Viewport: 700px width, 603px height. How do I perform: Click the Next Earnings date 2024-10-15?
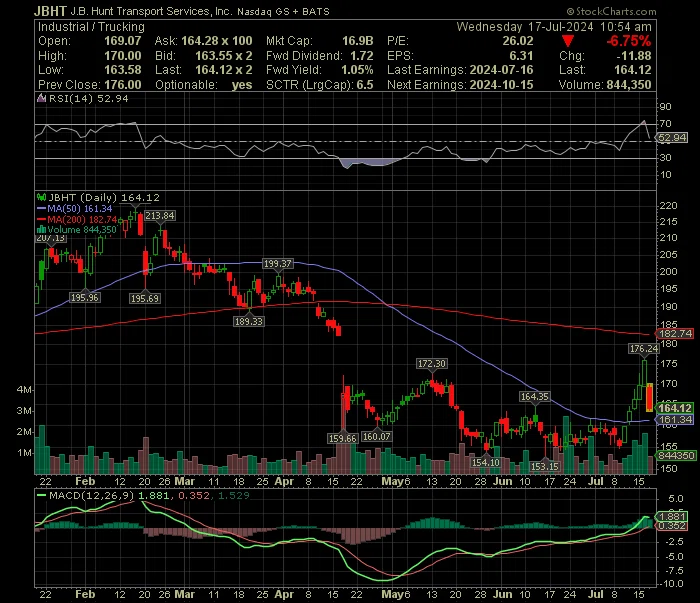tap(501, 85)
